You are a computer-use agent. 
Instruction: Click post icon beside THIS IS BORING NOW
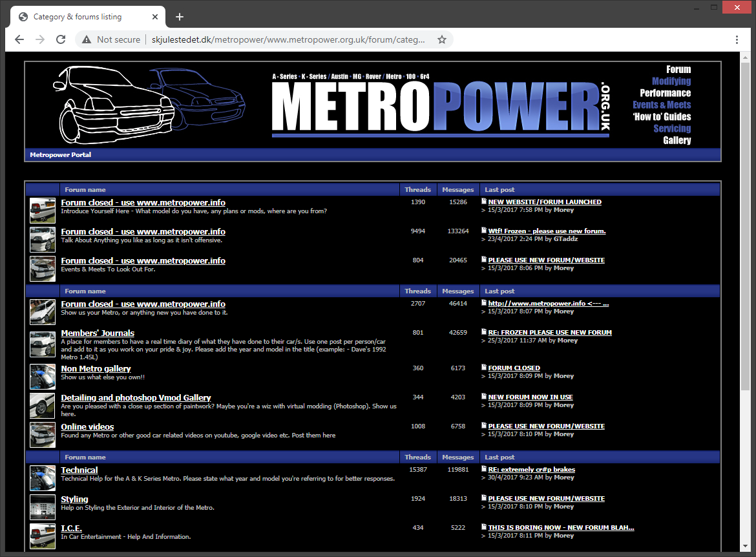(483, 527)
